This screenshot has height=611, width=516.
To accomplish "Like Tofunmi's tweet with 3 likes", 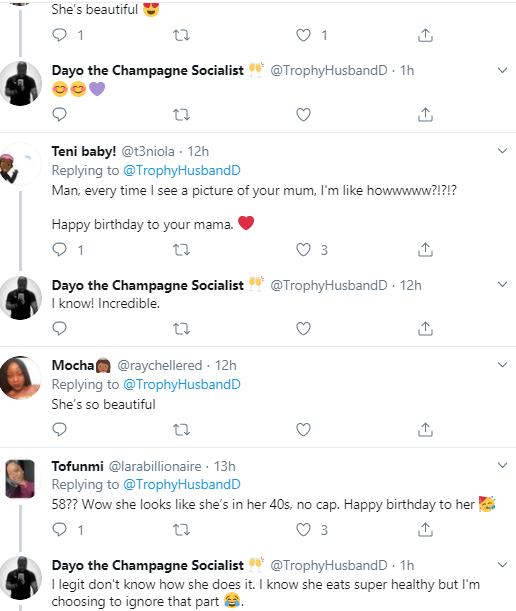I will click(x=303, y=530).
